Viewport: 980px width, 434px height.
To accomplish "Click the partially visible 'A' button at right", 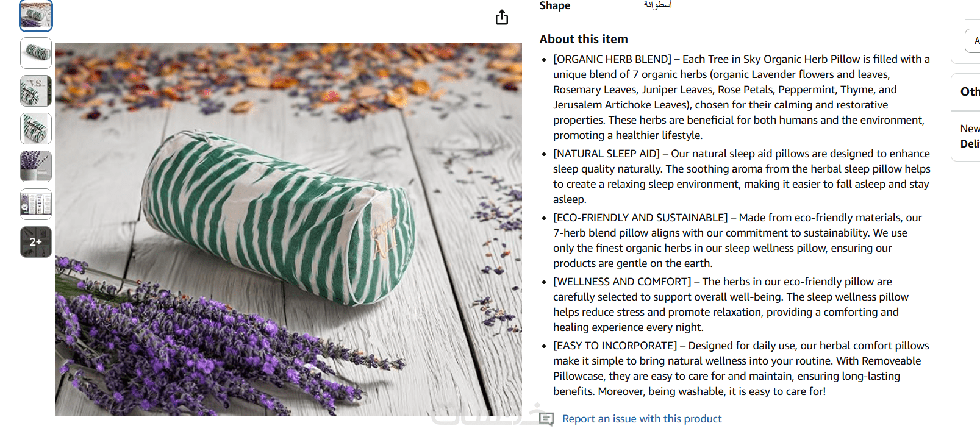I will point(974,41).
